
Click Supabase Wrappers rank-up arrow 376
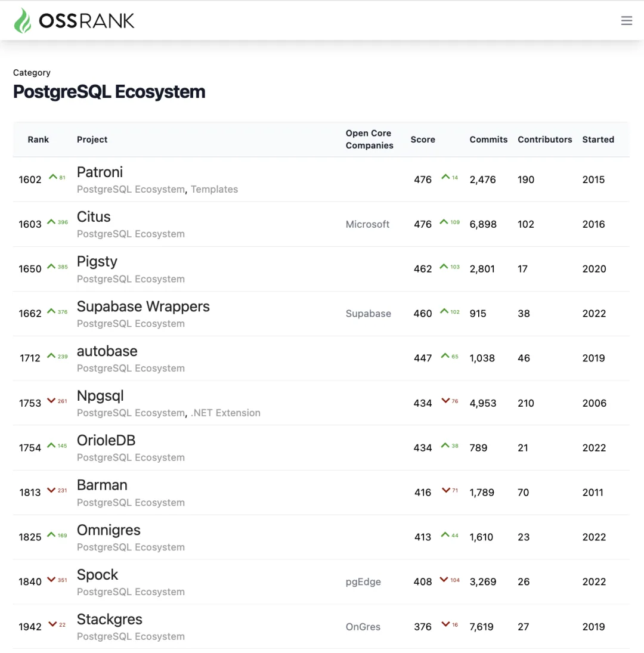(x=51, y=311)
